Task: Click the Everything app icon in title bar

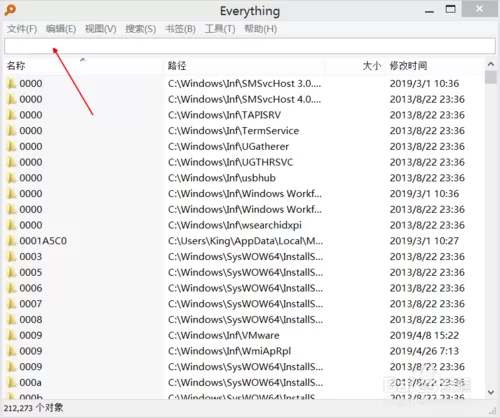Action: 10,10
